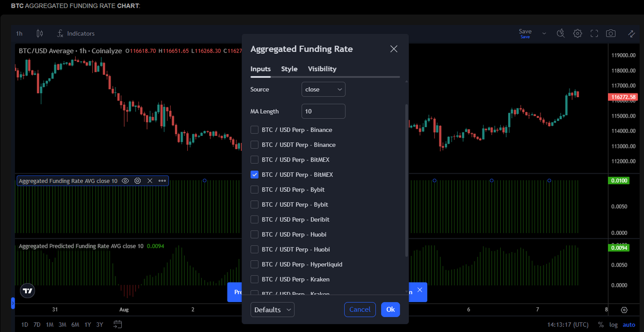Image resolution: width=644 pixels, height=332 pixels.
Task: Select the 3M time range
Action: 62,324
